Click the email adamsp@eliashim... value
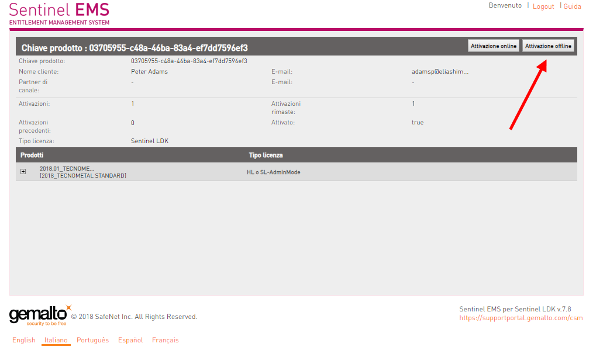 440,71
